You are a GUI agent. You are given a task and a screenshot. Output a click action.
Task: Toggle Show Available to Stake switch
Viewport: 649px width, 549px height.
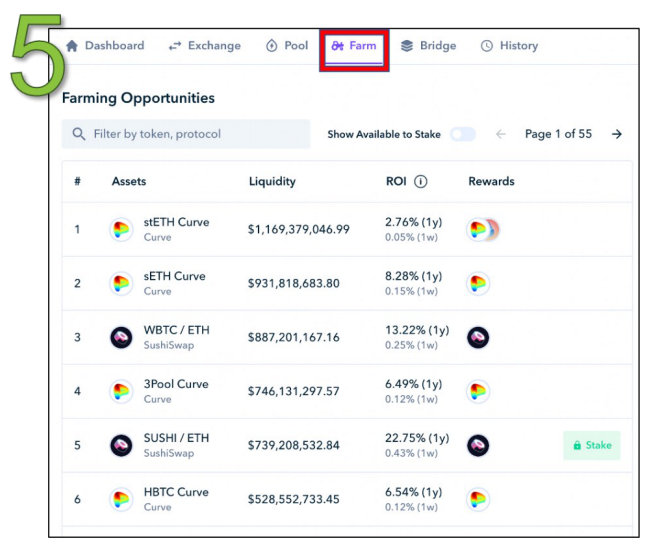point(462,134)
